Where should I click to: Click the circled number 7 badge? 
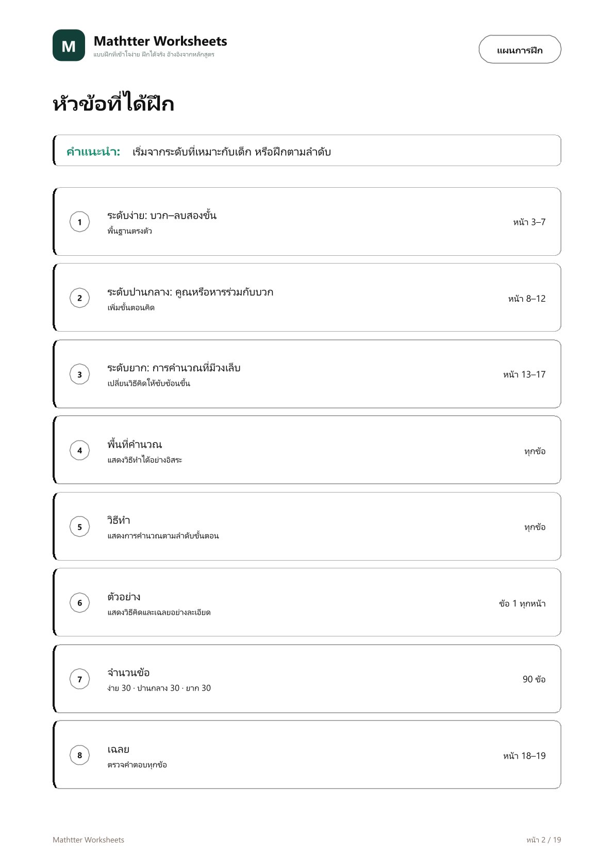tap(79, 679)
